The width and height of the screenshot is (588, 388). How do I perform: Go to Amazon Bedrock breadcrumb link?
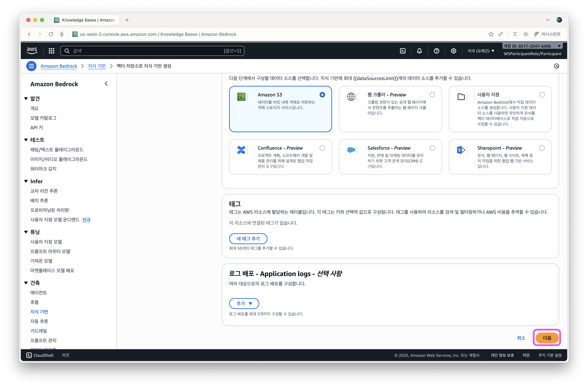(x=59, y=66)
